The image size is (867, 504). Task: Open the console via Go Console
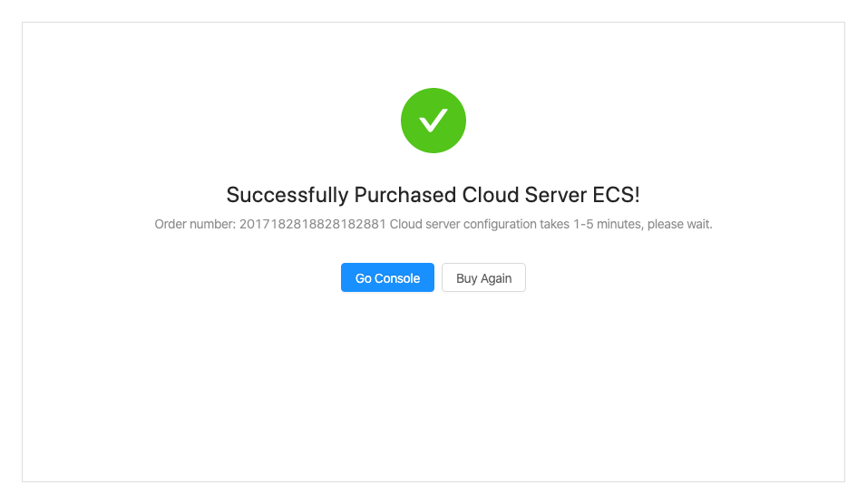(387, 277)
